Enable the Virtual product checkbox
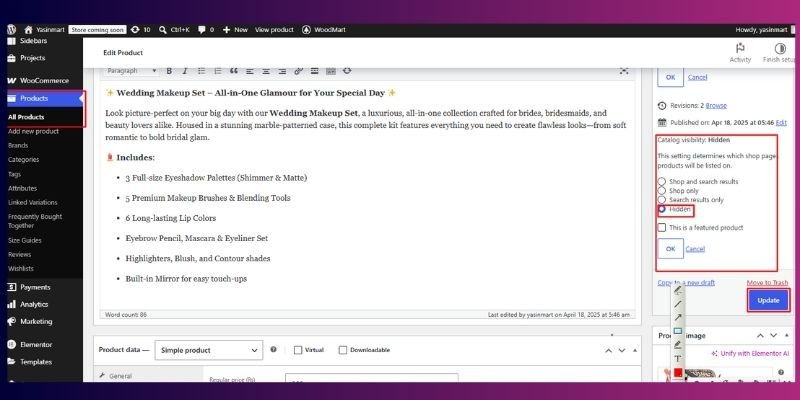The width and height of the screenshot is (800, 400). (298, 350)
